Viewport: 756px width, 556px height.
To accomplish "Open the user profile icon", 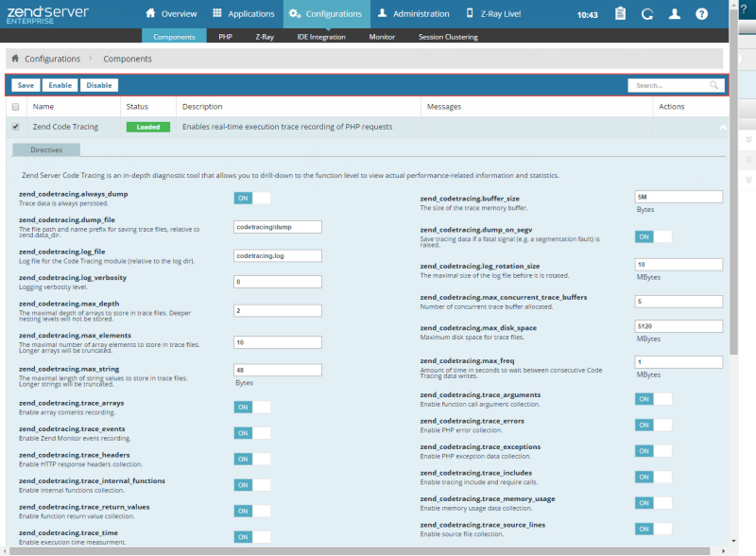I will (x=674, y=14).
